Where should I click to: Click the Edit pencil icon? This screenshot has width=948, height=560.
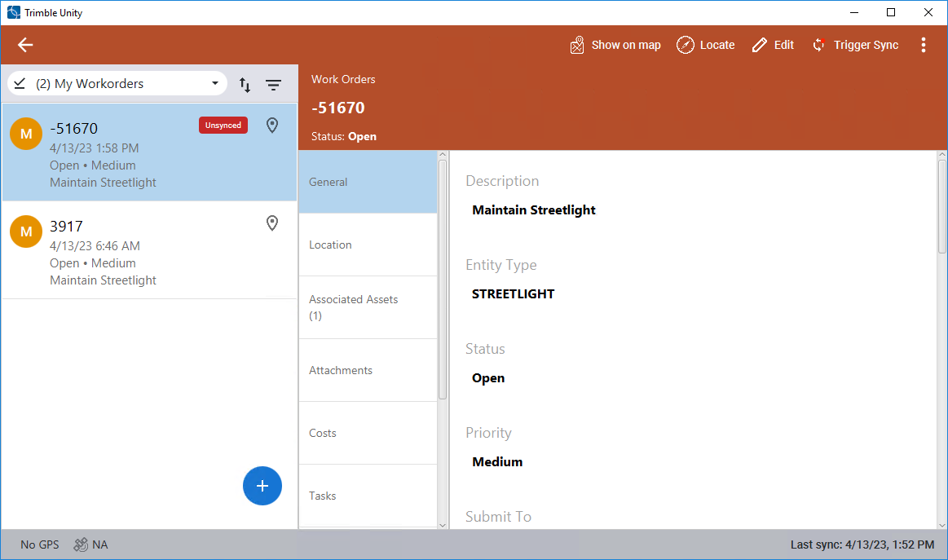tap(760, 45)
